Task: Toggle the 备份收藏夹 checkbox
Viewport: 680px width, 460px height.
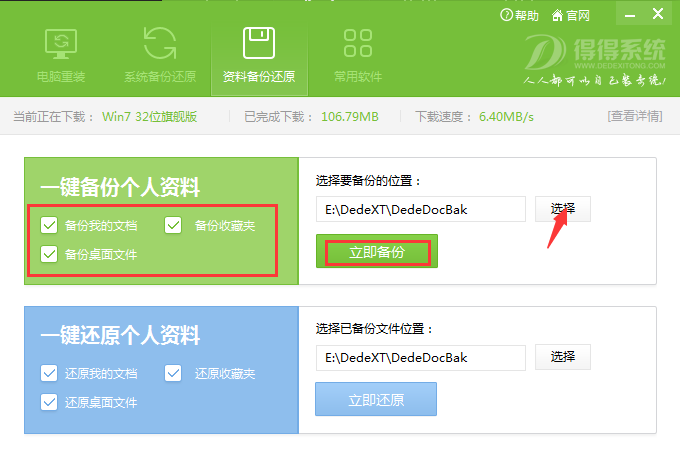Action: pos(173,225)
